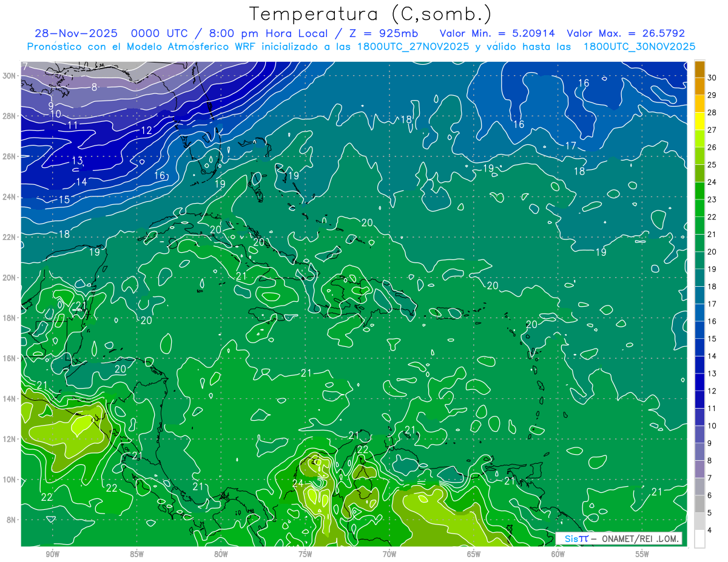
Task: Click colorbar label "23"
Action: coord(712,199)
